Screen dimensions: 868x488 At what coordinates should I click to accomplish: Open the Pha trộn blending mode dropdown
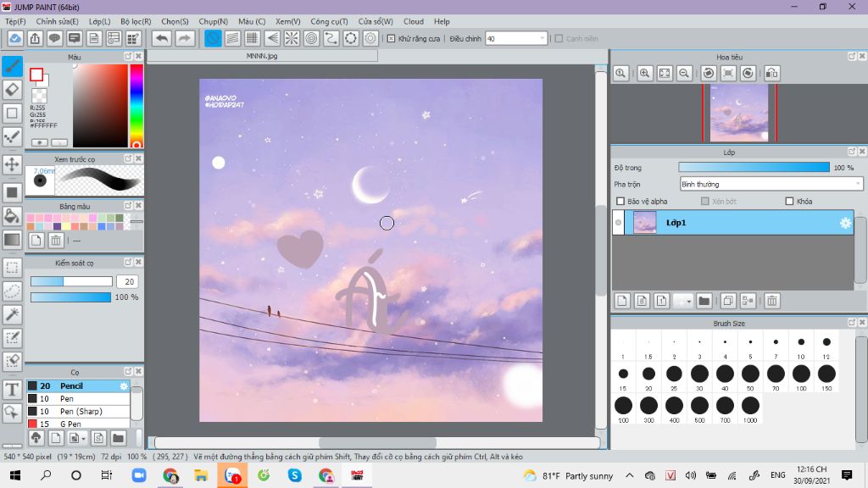click(x=771, y=184)
